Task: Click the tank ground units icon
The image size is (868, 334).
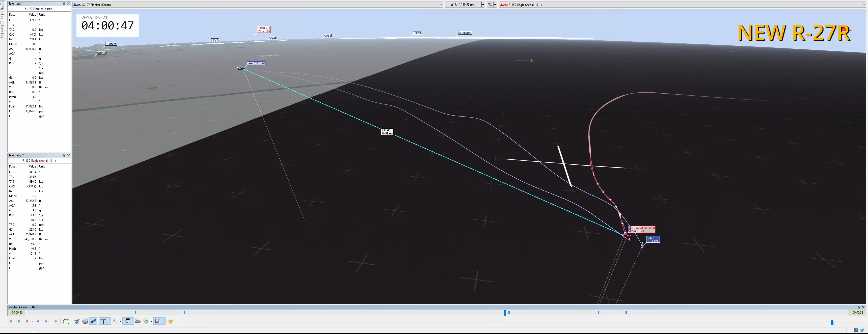Action: click(x=138, y=321)
